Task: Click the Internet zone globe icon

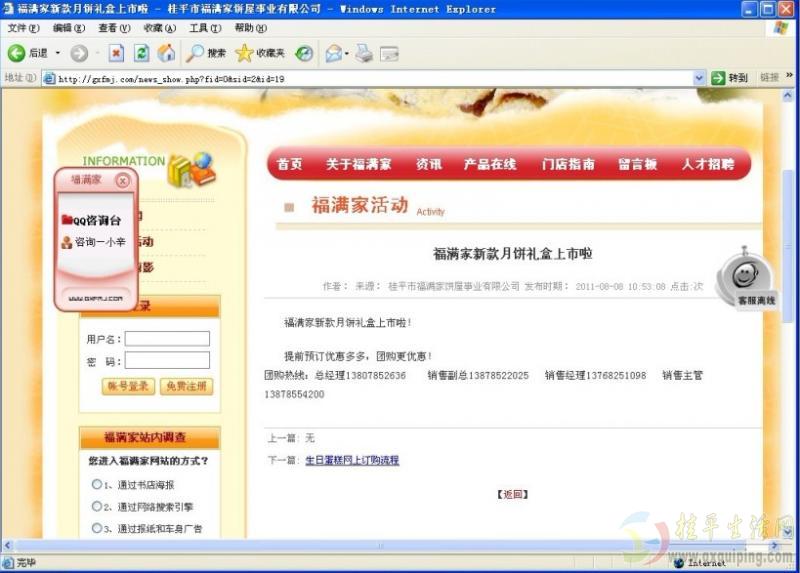Action: pyautogui.click(x=679, y=563)
